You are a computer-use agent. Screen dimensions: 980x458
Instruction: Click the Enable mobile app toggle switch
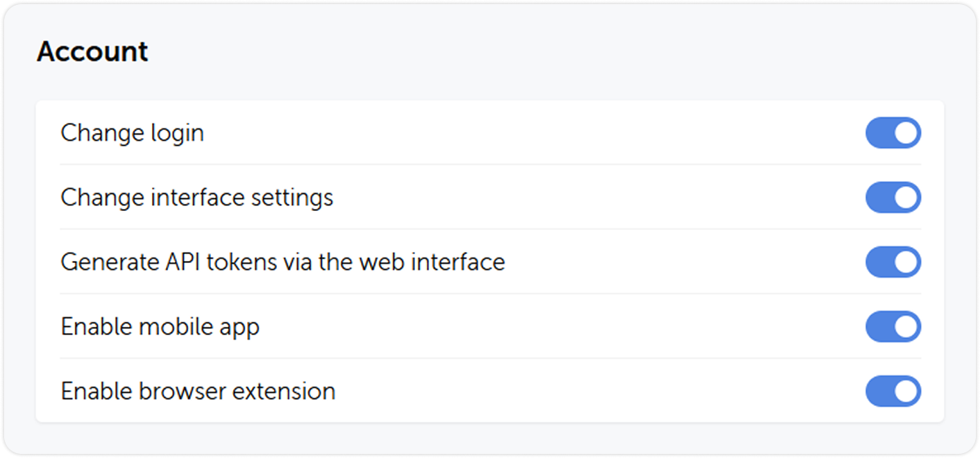click(893, 326)
